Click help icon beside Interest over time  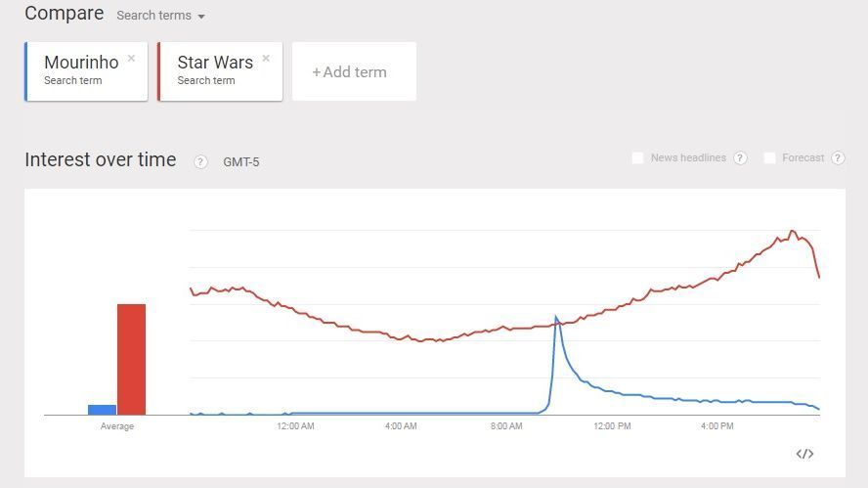pyautogui.click(x=200, y=161)
